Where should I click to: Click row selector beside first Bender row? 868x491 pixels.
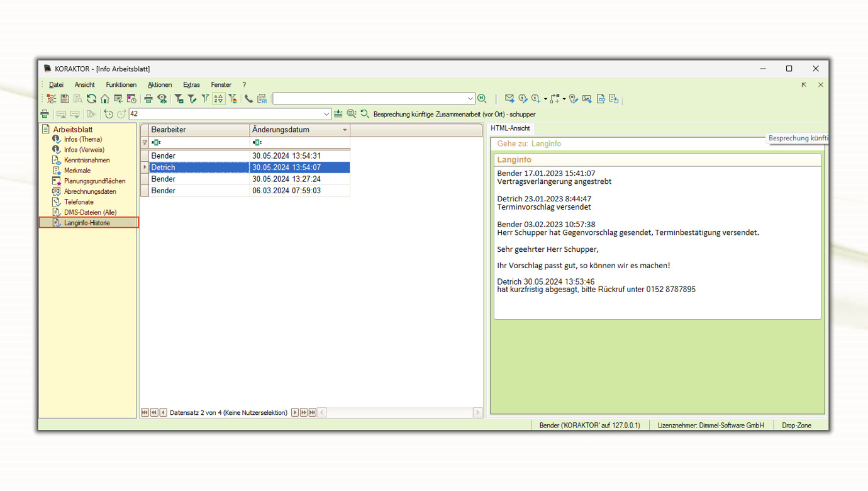click(145, 155)
